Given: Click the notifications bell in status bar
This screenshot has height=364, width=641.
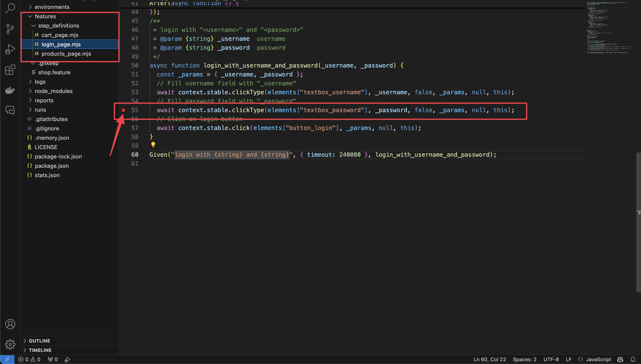Looking at the screenshot, I should tap(633, 360).
